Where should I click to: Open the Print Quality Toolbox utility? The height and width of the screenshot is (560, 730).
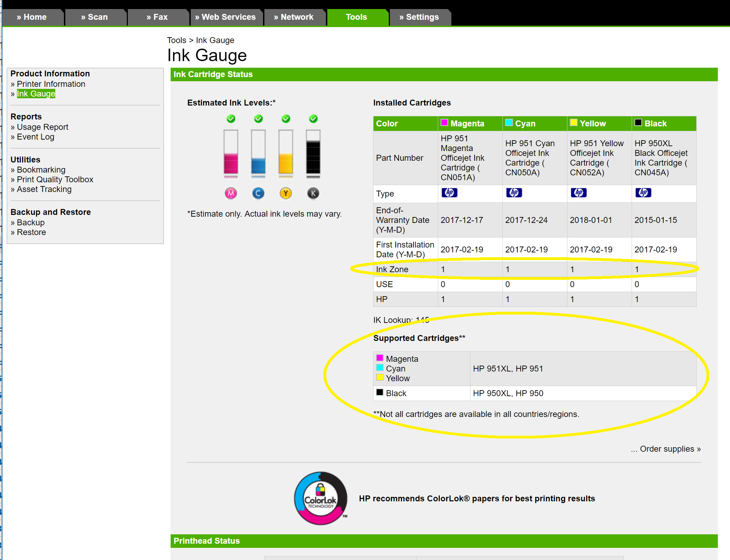pyautogui.click(x=55, y=179)
